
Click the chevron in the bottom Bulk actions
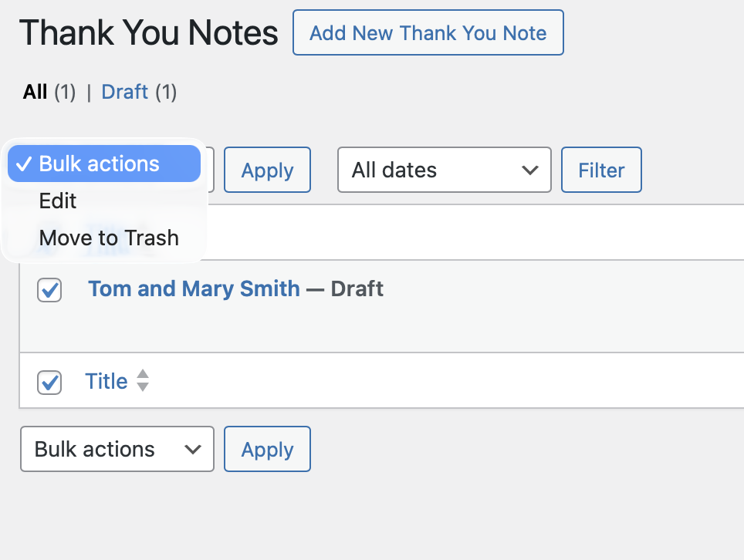click(193, 449)
